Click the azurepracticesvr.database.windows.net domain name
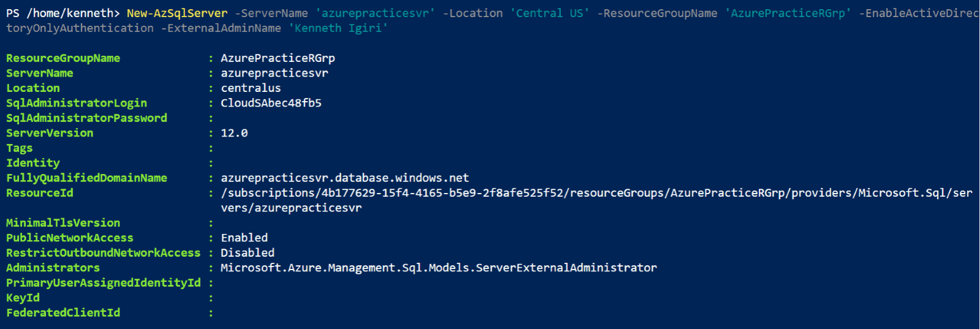The width and height of the screenshot is (980, 329). pos(345,178)
